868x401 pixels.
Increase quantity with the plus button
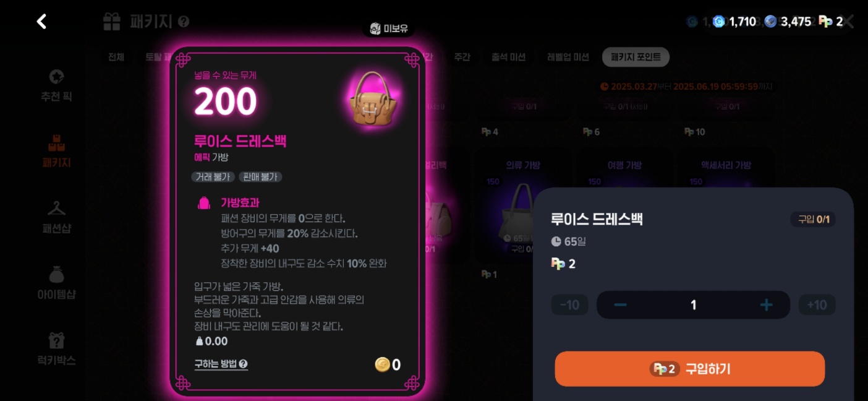tap(766, 304)
